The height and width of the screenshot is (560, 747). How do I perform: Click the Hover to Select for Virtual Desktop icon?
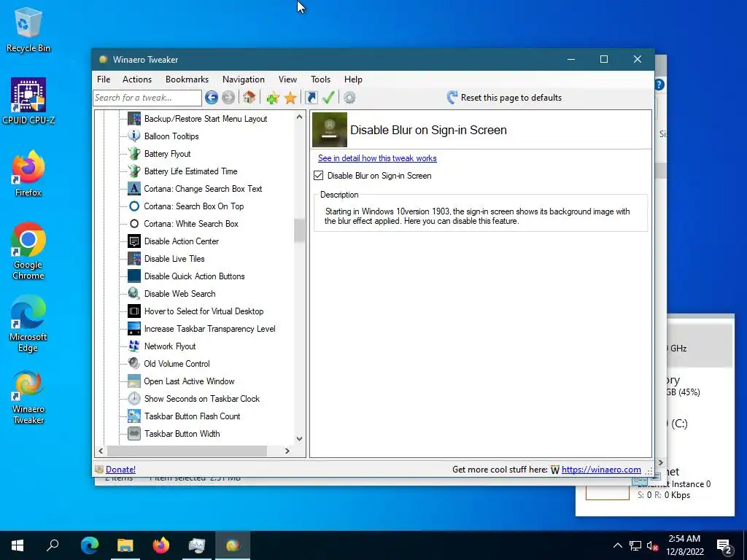134,311
